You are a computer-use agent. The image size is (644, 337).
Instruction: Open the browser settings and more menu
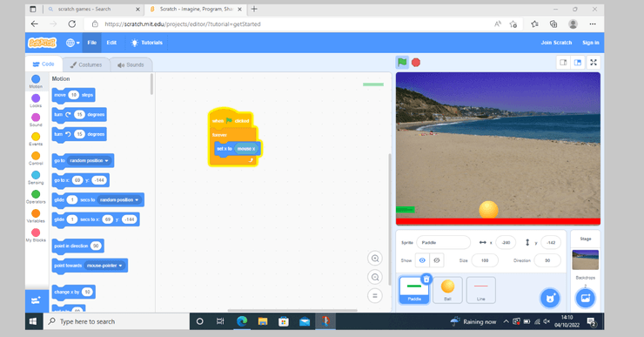(593, 24)
